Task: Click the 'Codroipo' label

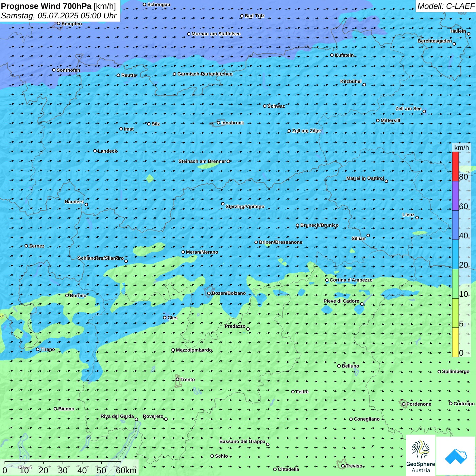Action: point(464,404)
